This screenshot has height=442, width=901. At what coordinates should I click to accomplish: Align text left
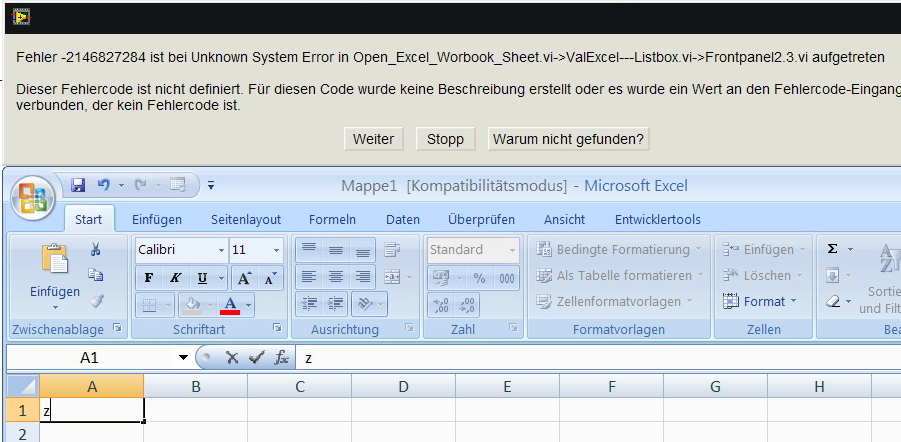309,277
